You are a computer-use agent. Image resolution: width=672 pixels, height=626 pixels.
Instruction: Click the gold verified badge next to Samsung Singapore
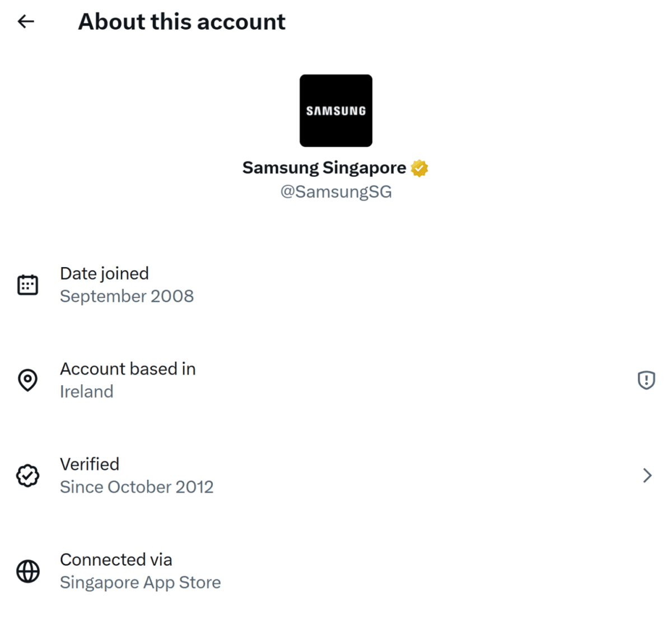click(419, 167)
